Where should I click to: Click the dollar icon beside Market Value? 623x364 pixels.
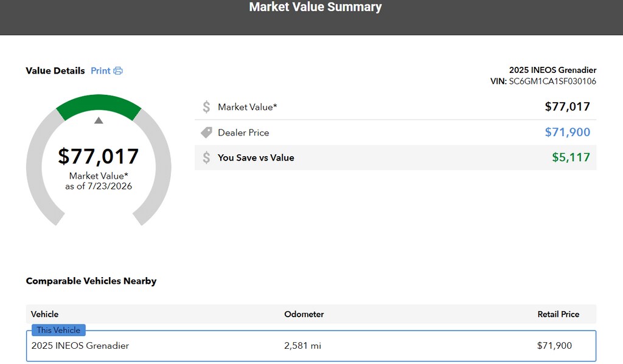click(x=206, y=107)
